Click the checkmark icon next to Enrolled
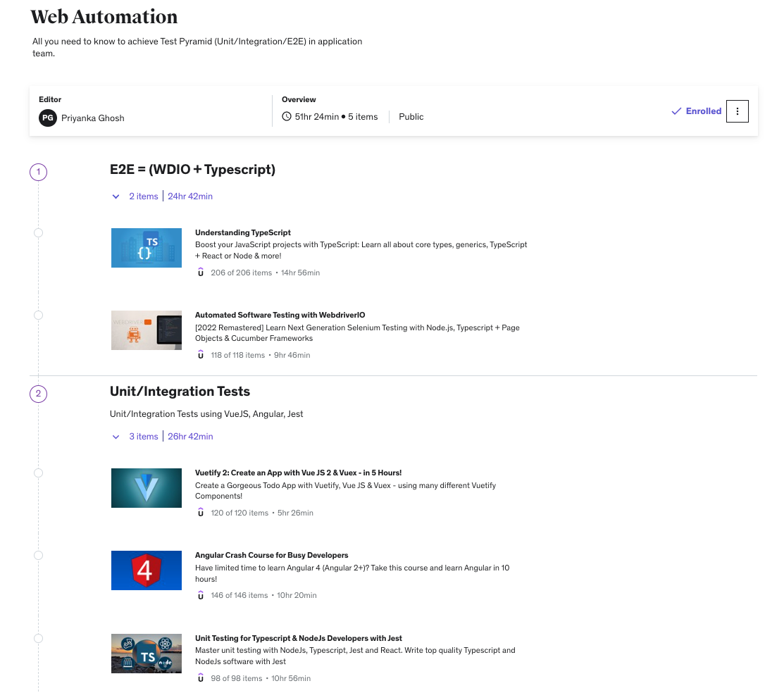The image size is (784, 693). pyautogui.click(x=676, y=111)
